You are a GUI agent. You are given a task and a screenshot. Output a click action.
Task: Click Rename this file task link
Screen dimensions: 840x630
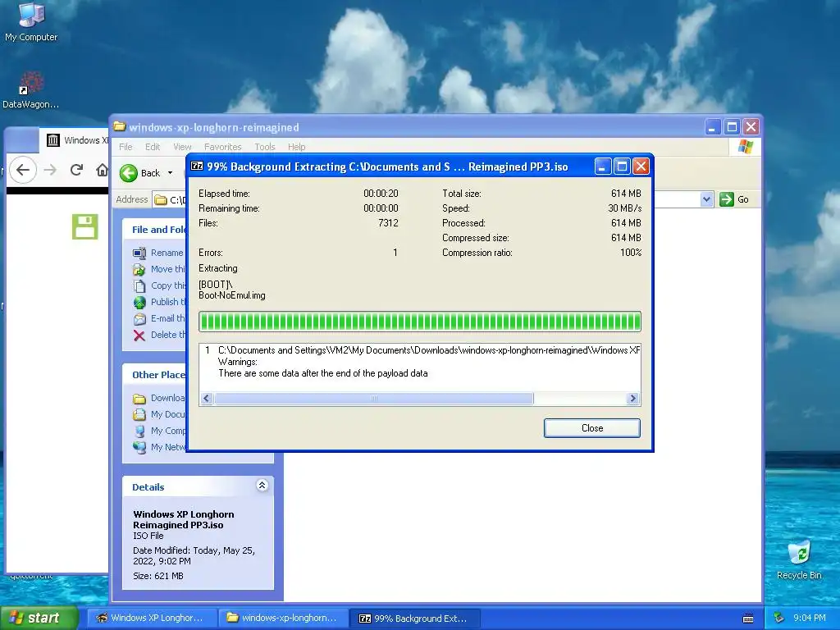click(167, 253)
